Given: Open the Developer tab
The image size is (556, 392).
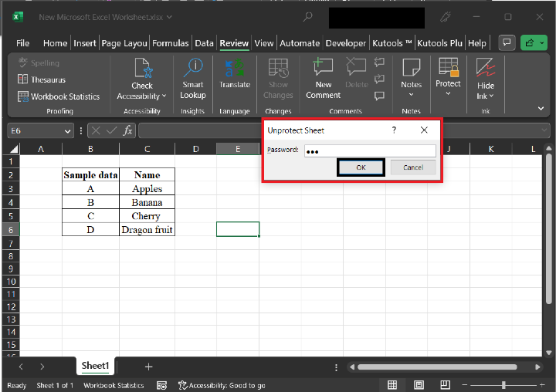Looking at the screenshot, I should point(345,43).
